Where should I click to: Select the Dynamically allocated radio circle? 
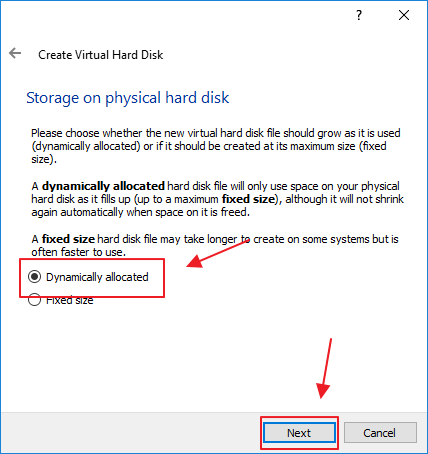pos(34,277)
